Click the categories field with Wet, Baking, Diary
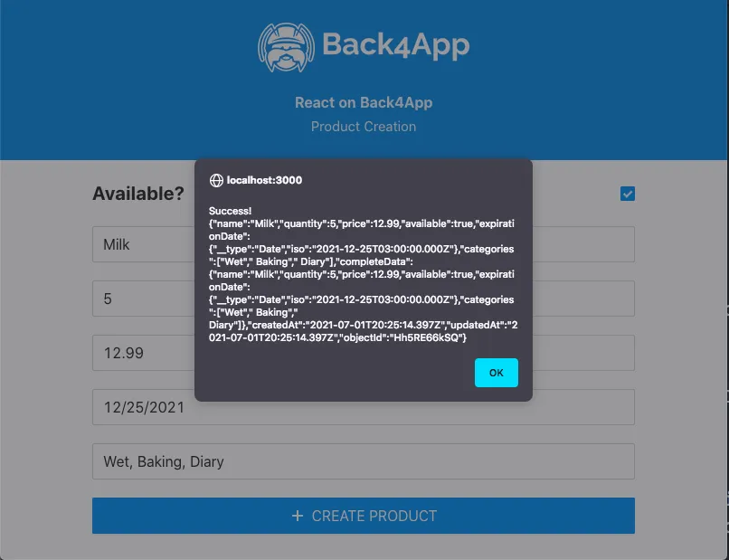 (363, 461)
